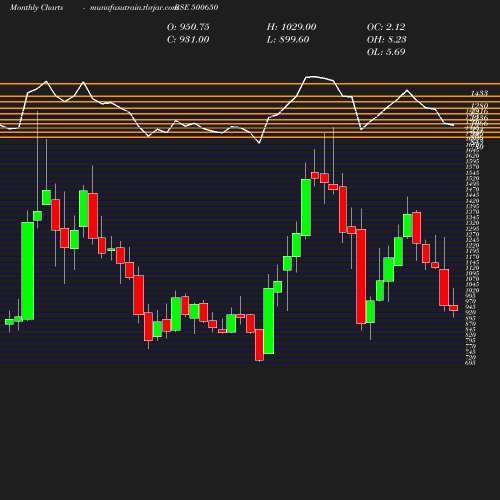Select the low value 'L: 899.60'
This screenshot has height=500, width=500.
point(288,40)
